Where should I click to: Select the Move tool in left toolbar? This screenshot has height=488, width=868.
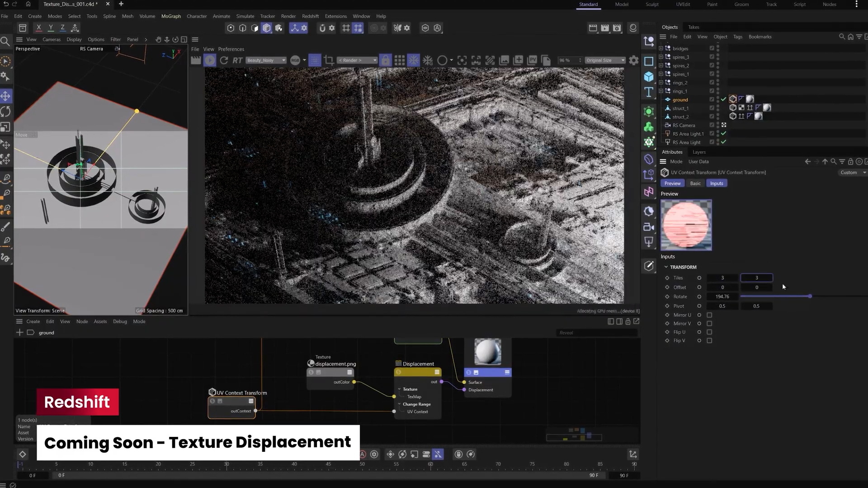(6, 96)
